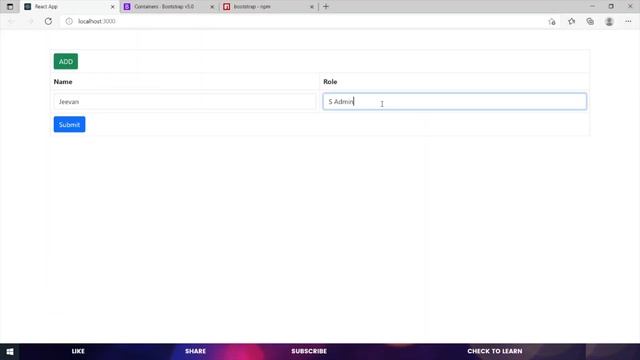
Task: Click CHECK TO LEARN text
Action: (x=495, y=351)
